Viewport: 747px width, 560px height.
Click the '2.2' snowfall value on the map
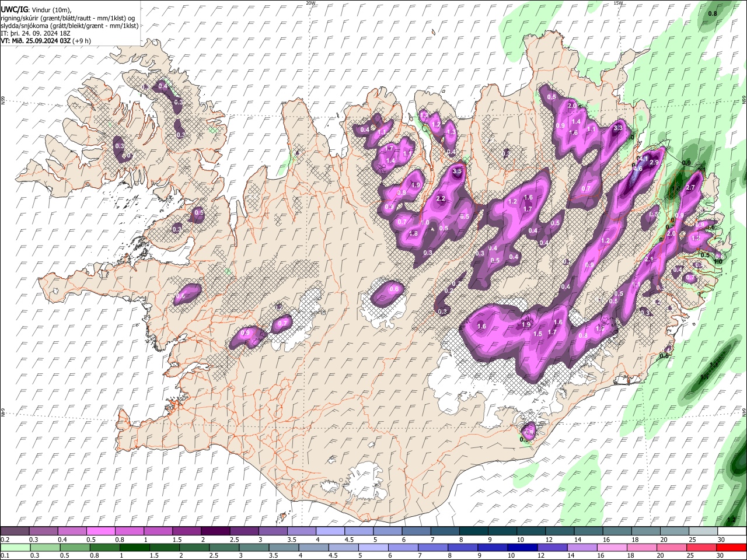[x=441, y=199]
